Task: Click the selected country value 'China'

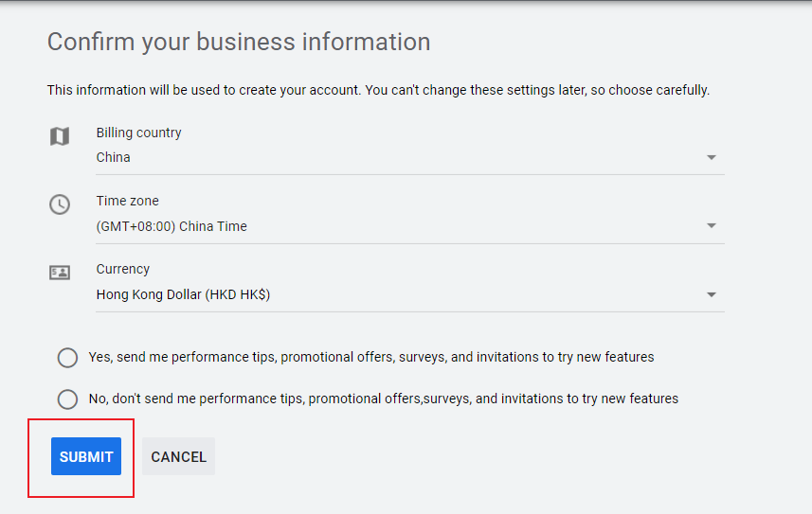Action: click(114, 158)
